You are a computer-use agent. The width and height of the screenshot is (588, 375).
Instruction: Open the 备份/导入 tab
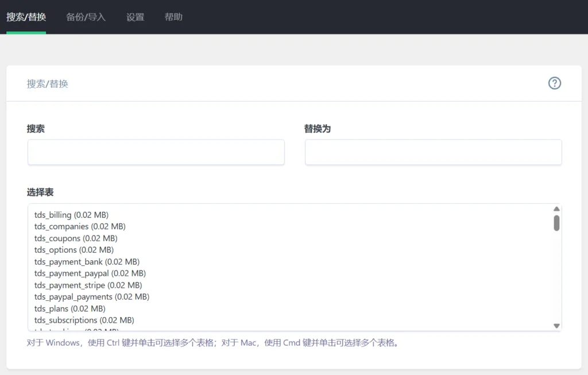coord(86,17)
